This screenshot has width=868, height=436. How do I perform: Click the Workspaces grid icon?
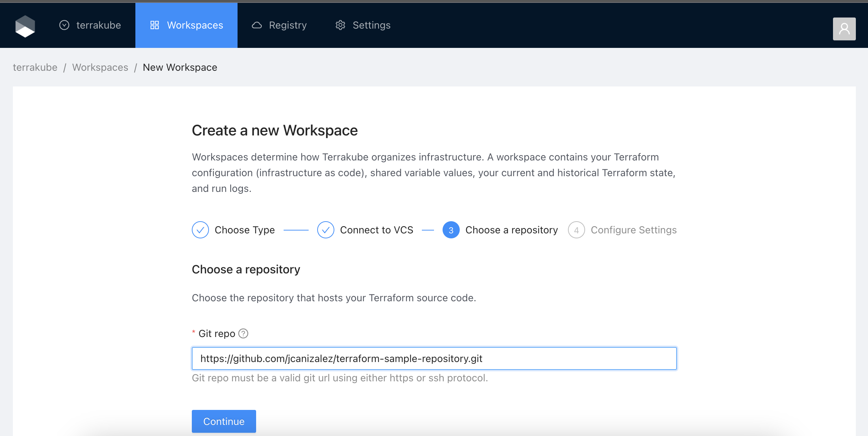154,25
